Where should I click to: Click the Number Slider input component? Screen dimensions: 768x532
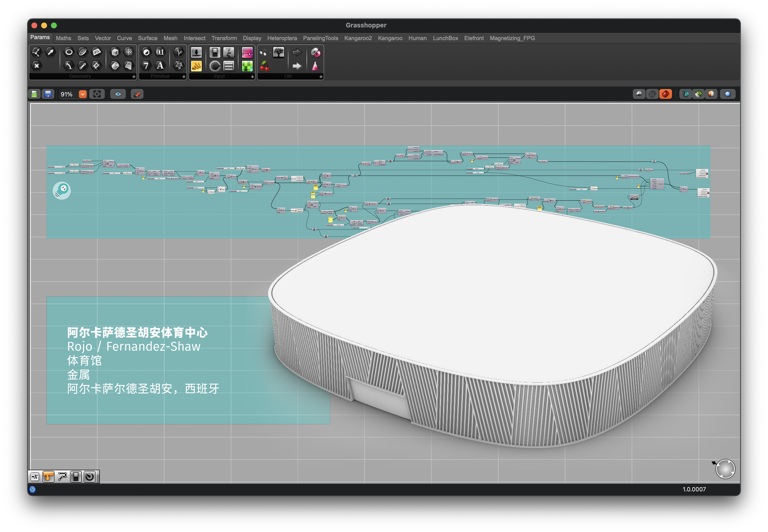[x=196, y=52]
